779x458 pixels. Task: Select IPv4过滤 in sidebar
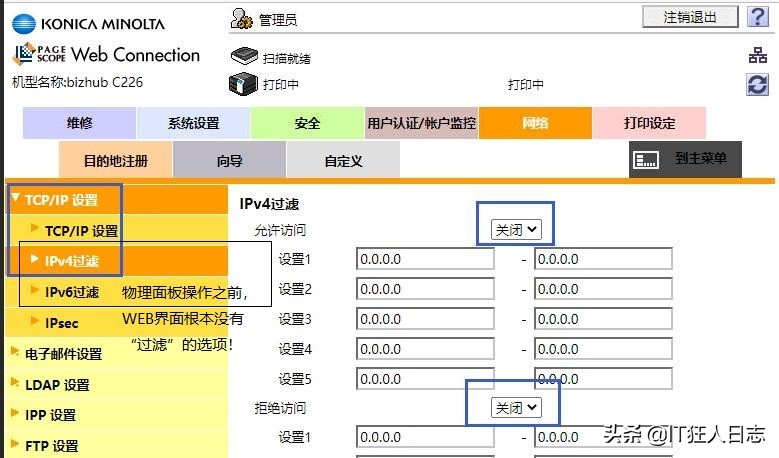click(x=117, y=261)
